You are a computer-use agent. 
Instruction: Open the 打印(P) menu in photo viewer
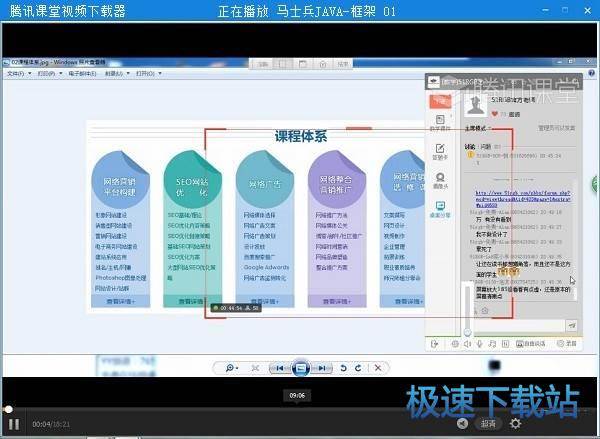[46, 73]
